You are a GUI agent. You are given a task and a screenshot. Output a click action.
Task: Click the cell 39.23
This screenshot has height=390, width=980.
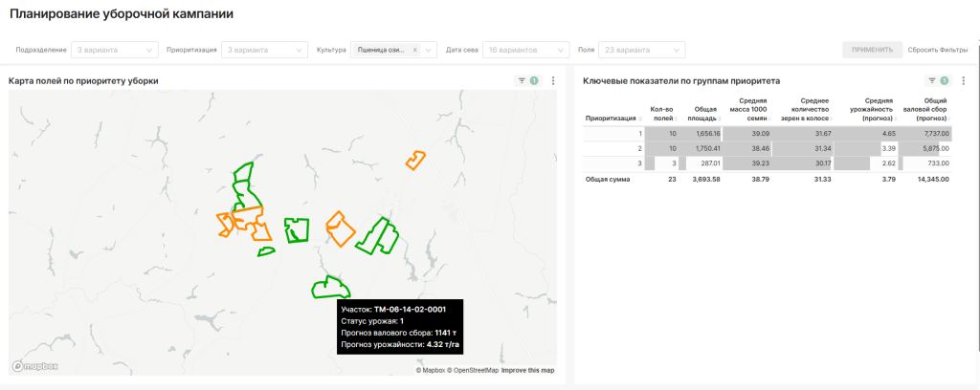(x=748, y=163)
